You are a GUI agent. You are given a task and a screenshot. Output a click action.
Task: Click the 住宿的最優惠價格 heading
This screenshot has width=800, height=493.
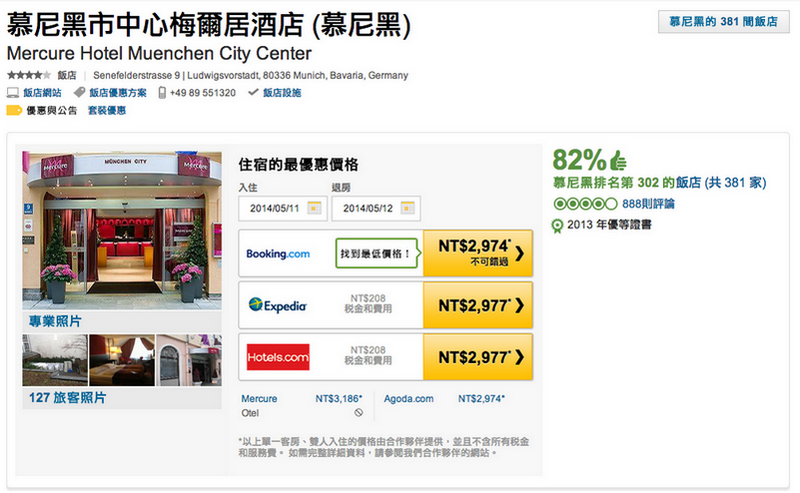(298, 164)
